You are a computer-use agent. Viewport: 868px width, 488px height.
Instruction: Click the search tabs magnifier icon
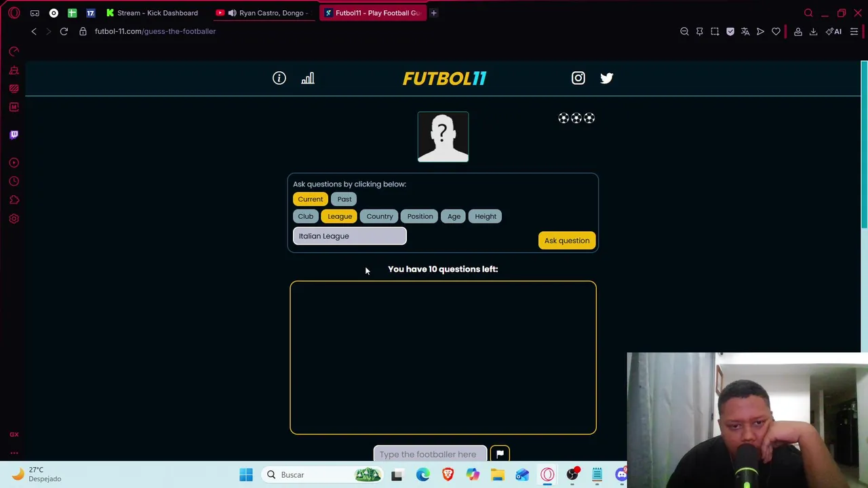click(808, 13)
